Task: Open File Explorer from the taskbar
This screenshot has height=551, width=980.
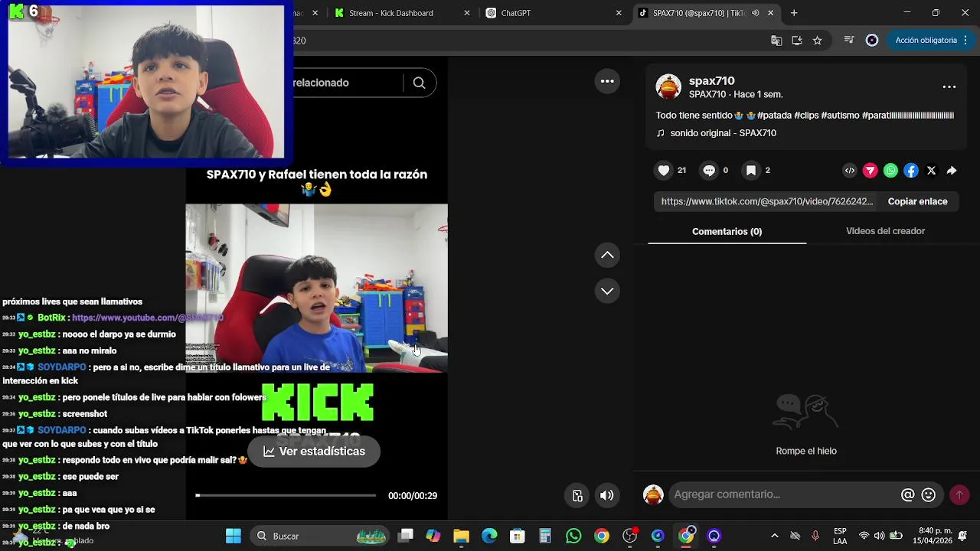Action: pyautogui.click(x=461, y=536)
